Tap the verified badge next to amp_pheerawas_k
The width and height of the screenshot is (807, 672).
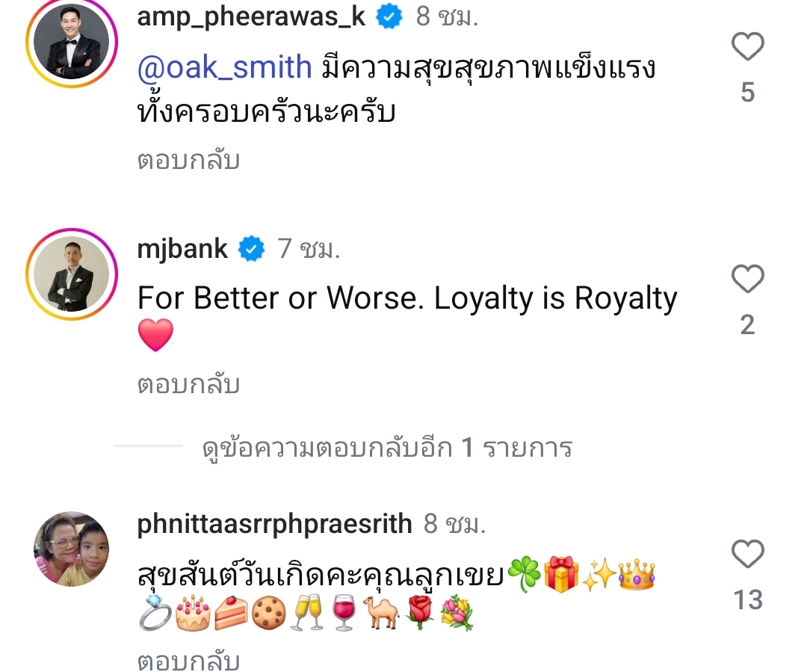(389, 17)
